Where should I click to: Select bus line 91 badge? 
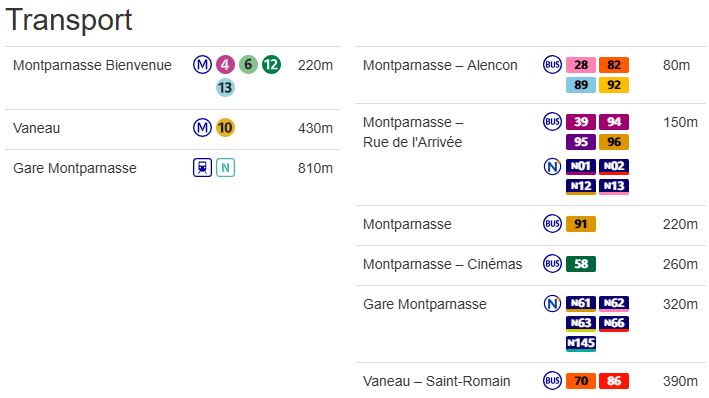pos(581,224)
